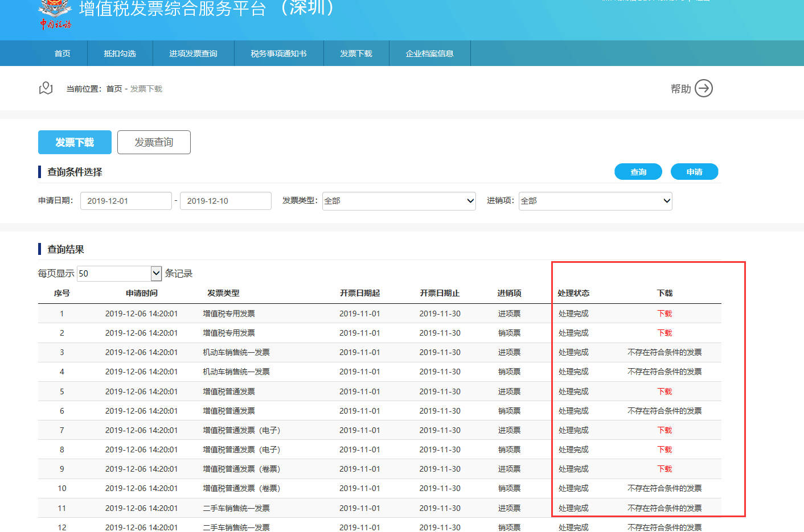Open the 首页 breadcrumb link
This screenshot has width=804, height=532.
[113, 88]
